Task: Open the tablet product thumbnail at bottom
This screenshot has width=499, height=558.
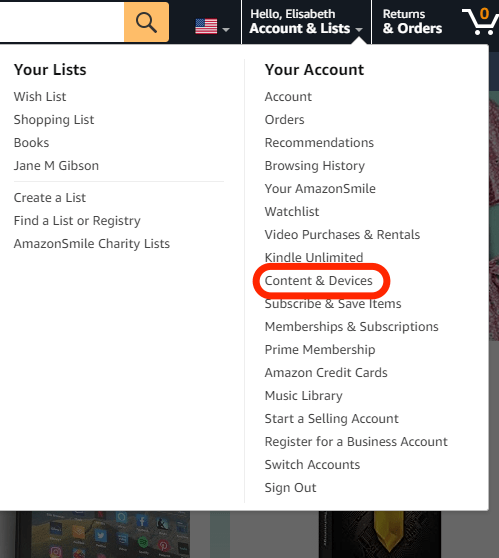Action: point(103,535)
